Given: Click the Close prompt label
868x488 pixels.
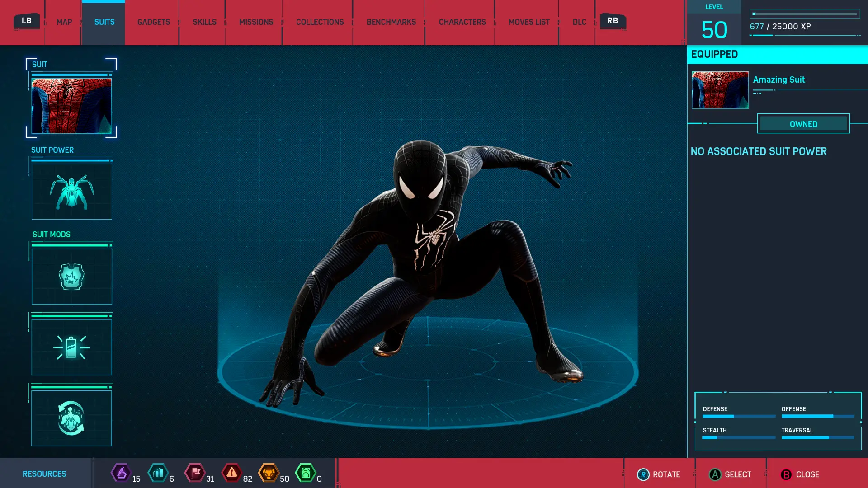Looking at the screenshot, I should [807, 474].
